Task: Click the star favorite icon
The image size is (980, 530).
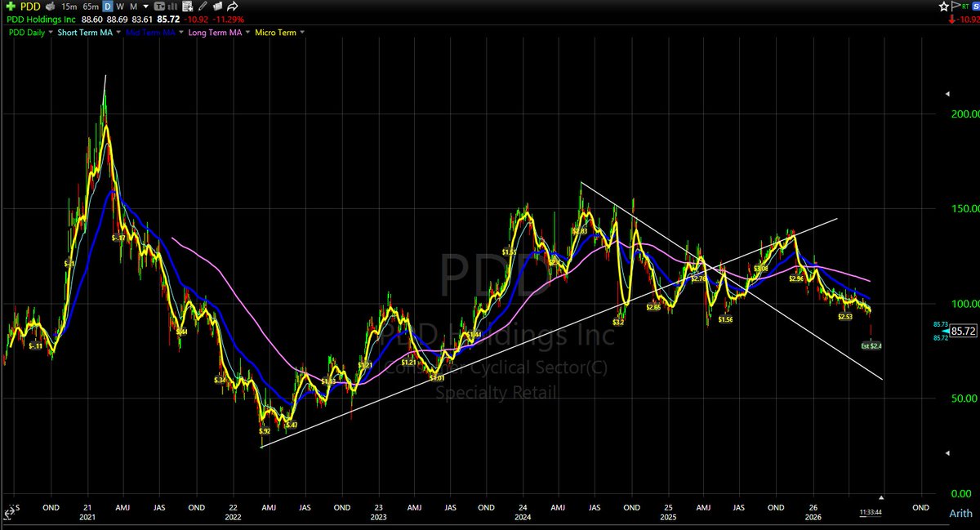Action: point(943,7)
